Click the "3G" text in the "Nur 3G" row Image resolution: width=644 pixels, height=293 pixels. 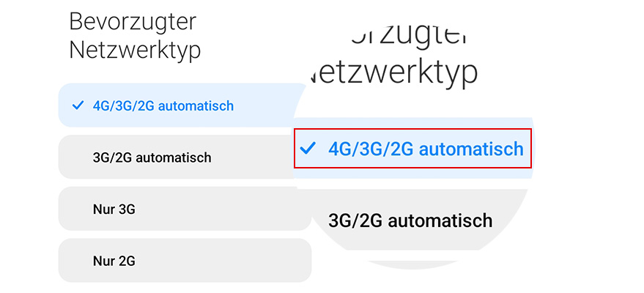click(x=126, y=209)
